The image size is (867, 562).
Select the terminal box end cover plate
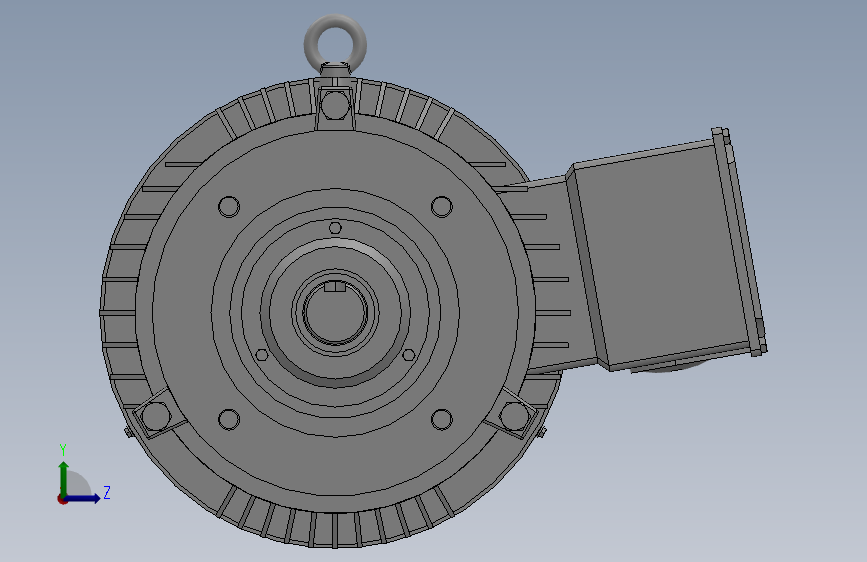(x=741, y=242)
